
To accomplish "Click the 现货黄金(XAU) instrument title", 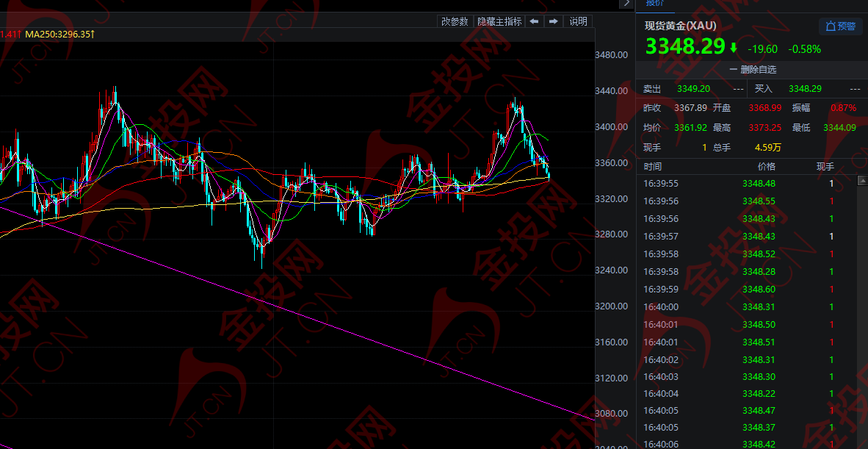I will click(680, 26).
